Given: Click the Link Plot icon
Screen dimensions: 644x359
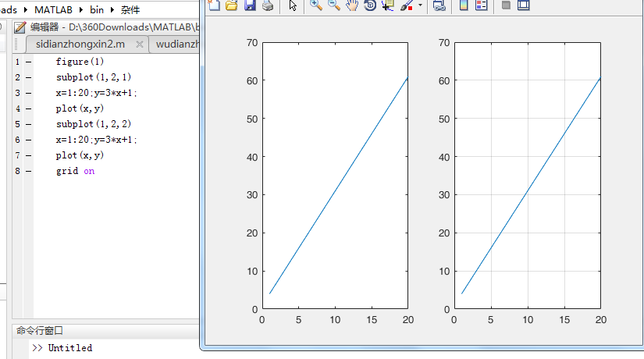Looking at the screenshot, I should pos(439,5).
